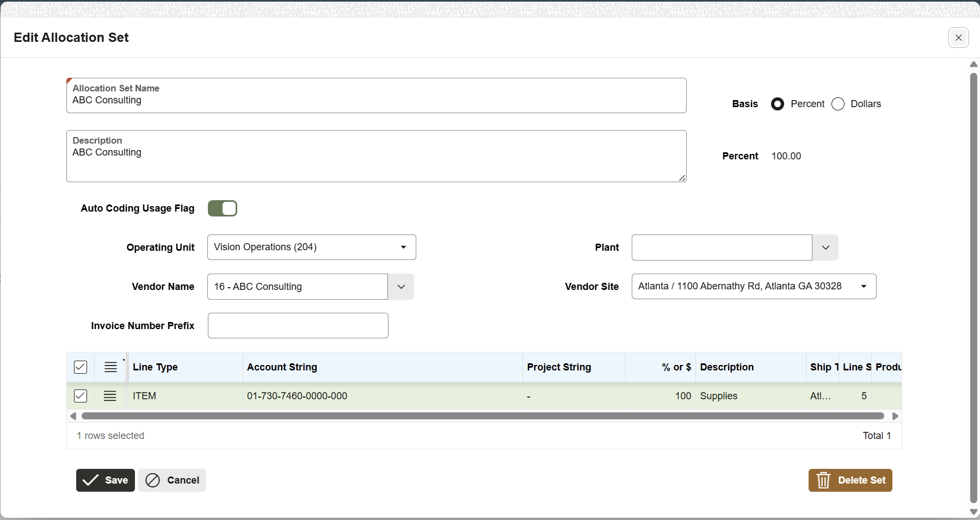The height and width of the screenshot is (520, 980).
Task: Toggle the header select-all checkbox
Action: click(81, 367)
